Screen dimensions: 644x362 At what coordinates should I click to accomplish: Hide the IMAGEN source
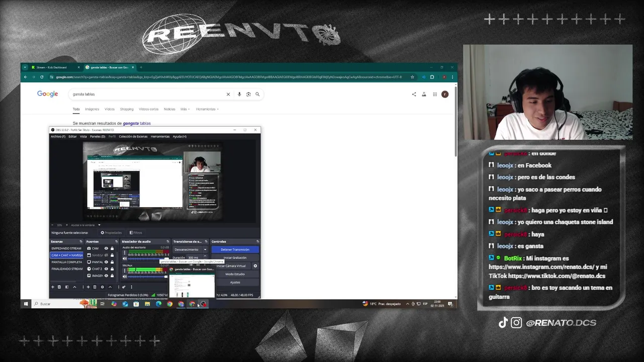106,276
